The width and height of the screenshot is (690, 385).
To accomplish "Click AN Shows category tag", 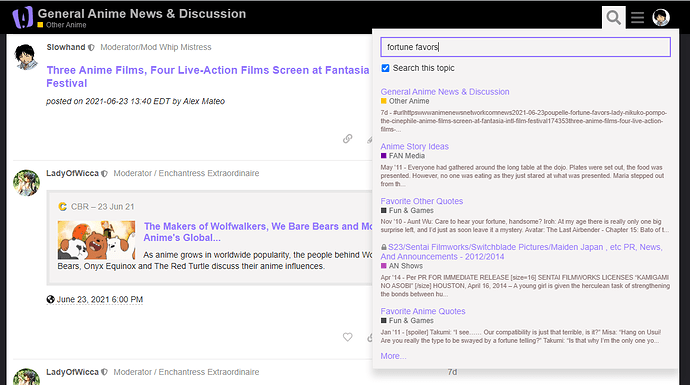I will point(402,266).
